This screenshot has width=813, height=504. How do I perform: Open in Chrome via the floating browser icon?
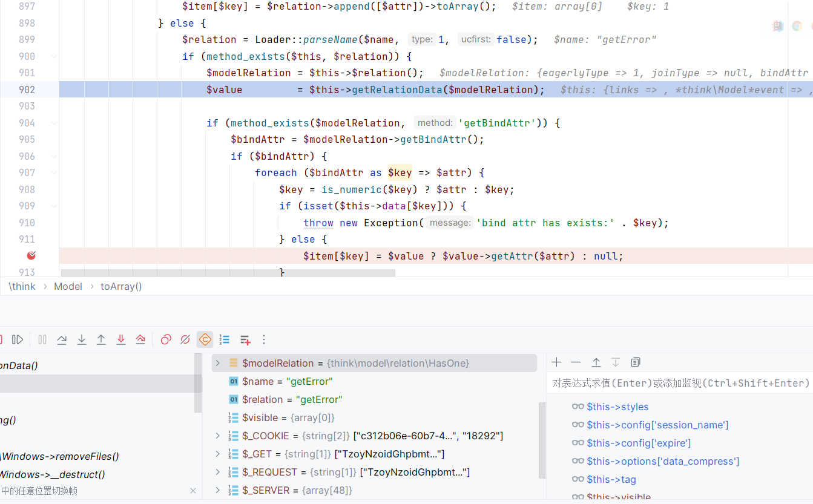click(797, 26)
